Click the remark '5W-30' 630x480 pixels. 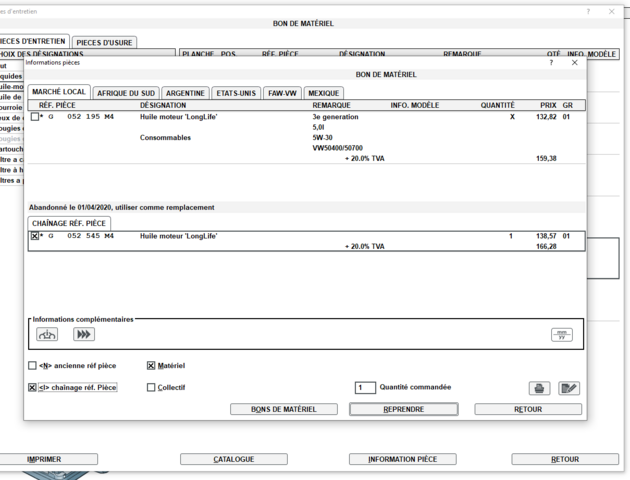coord(322,138)
